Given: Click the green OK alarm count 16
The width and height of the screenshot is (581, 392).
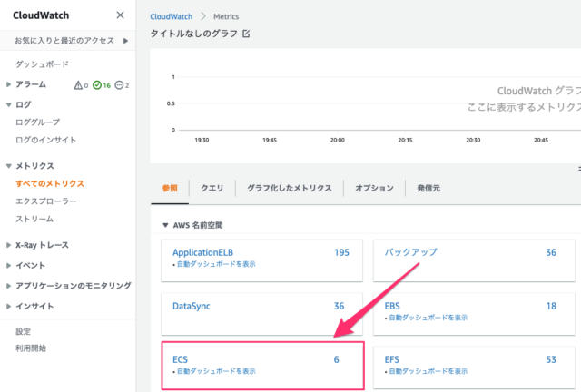Looking at the screenshot, I should [x=102, y=85].
